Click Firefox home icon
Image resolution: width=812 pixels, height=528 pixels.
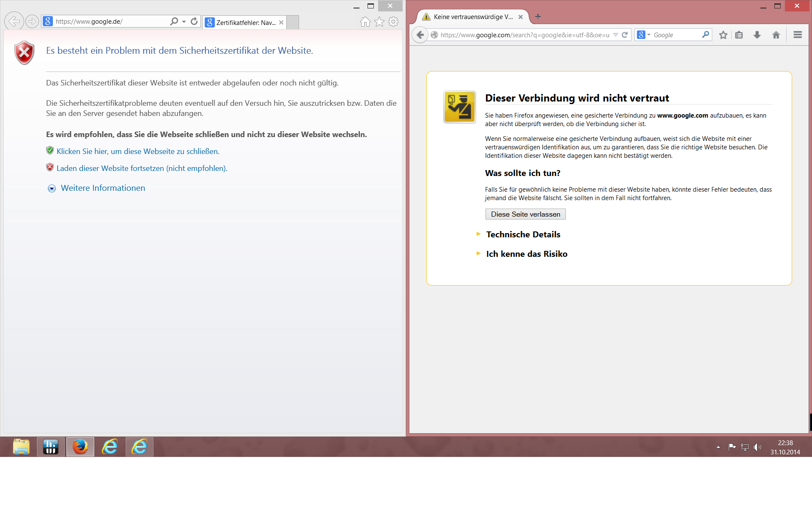[776, 35]
